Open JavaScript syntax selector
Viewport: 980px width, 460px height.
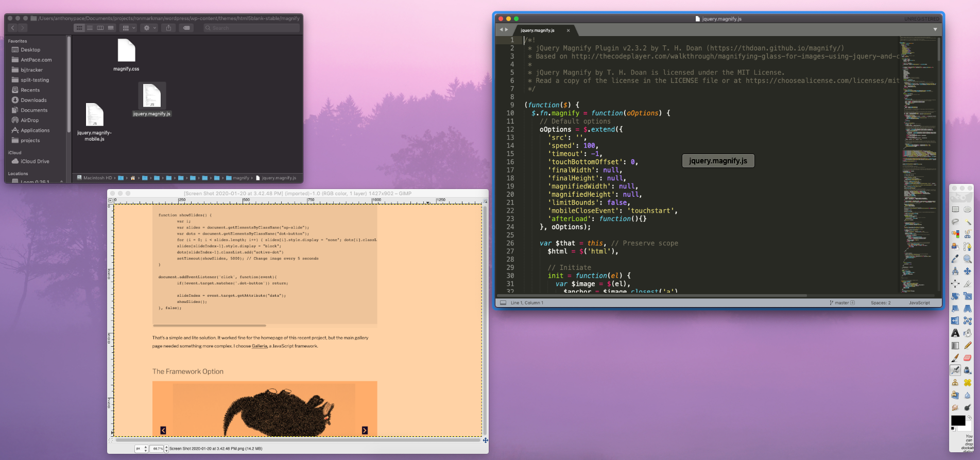[919, 303]
